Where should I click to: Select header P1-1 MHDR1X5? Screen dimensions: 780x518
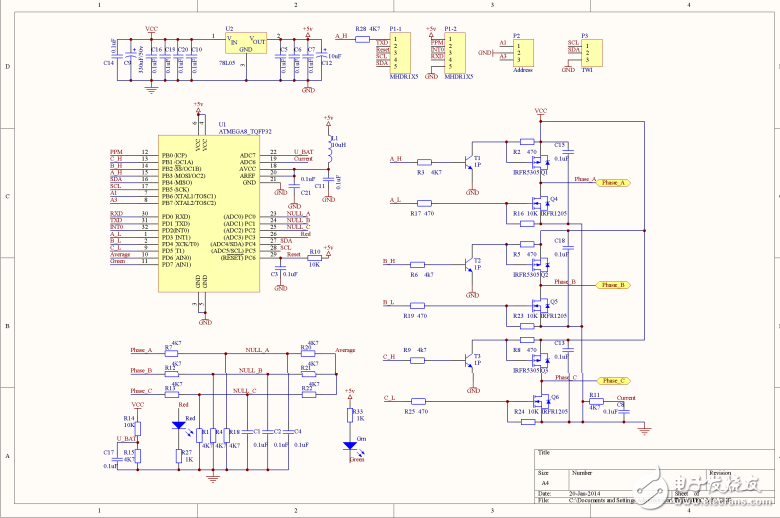click(x=396, y=53)
